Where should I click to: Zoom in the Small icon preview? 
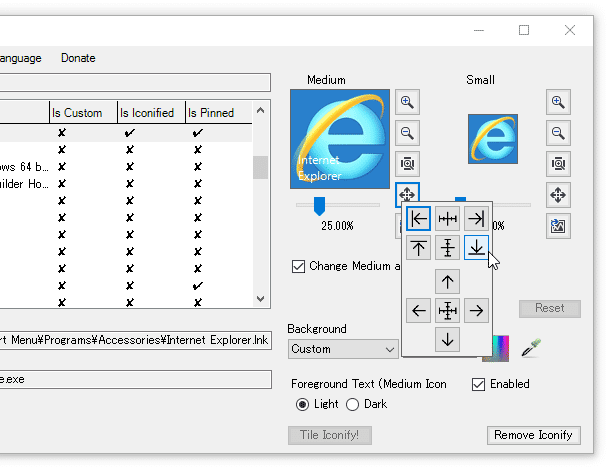coord(558,102)
